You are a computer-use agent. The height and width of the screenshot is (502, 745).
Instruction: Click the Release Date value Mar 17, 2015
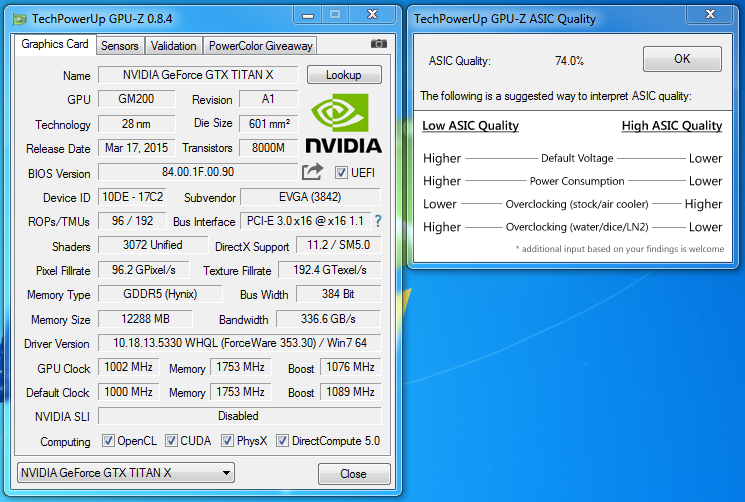136,148
